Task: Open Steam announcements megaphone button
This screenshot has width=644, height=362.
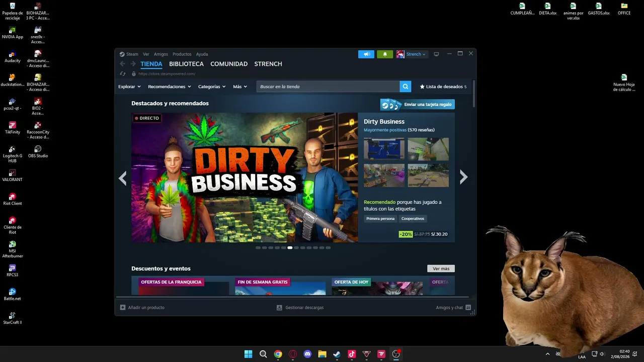Action: click(366, 54)
